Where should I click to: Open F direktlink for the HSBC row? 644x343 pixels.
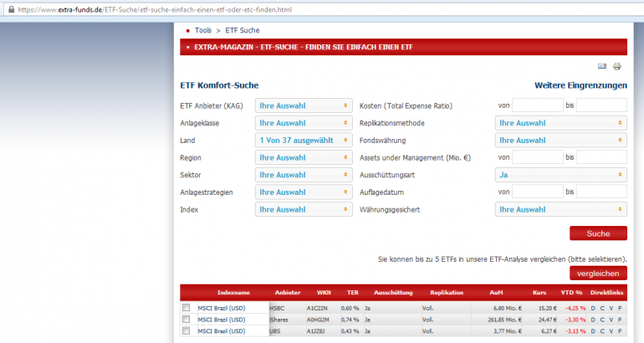click(620, 308)
